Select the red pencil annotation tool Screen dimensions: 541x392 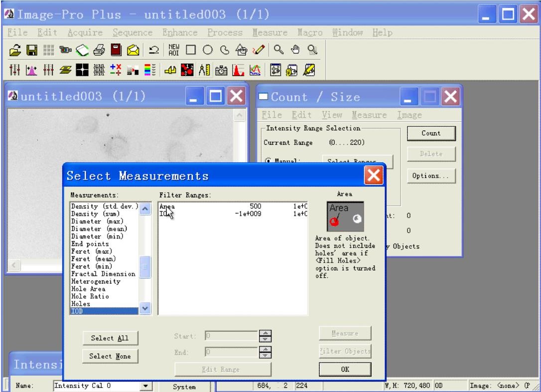point(259,50)
